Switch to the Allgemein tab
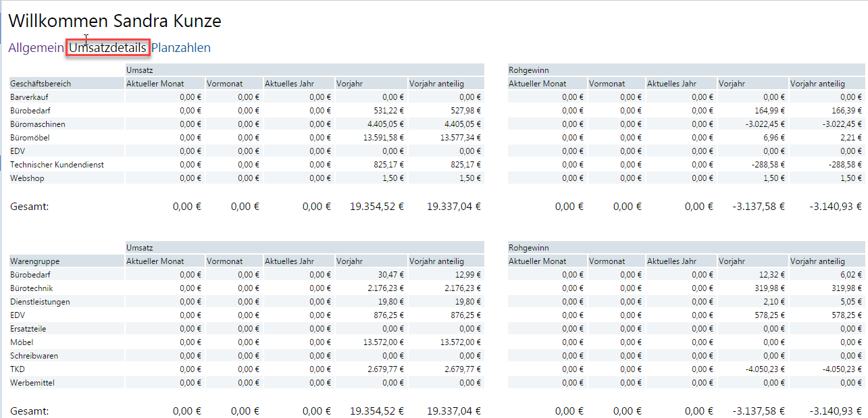This screenshot has height=418, width=868. 36,48
